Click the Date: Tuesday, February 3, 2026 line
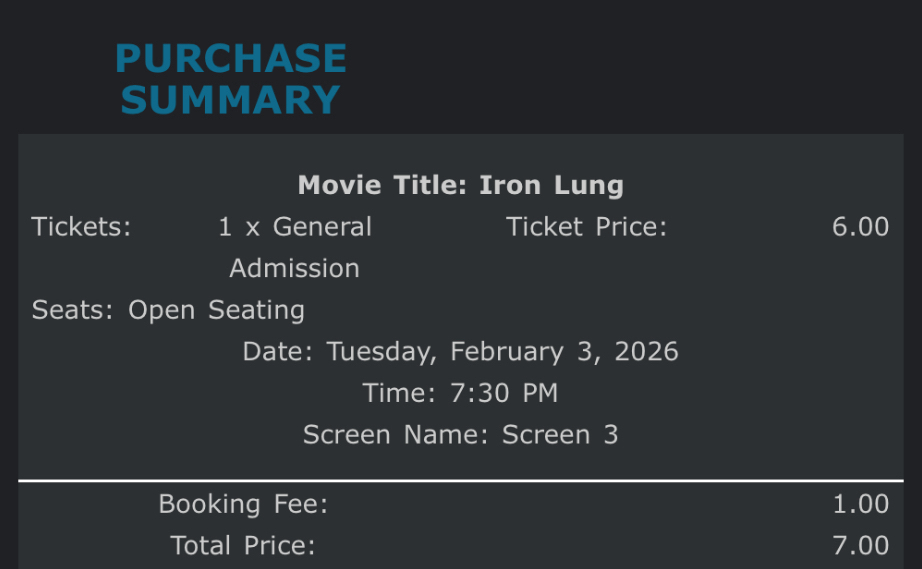922x569 pixels. pos(460,352)
